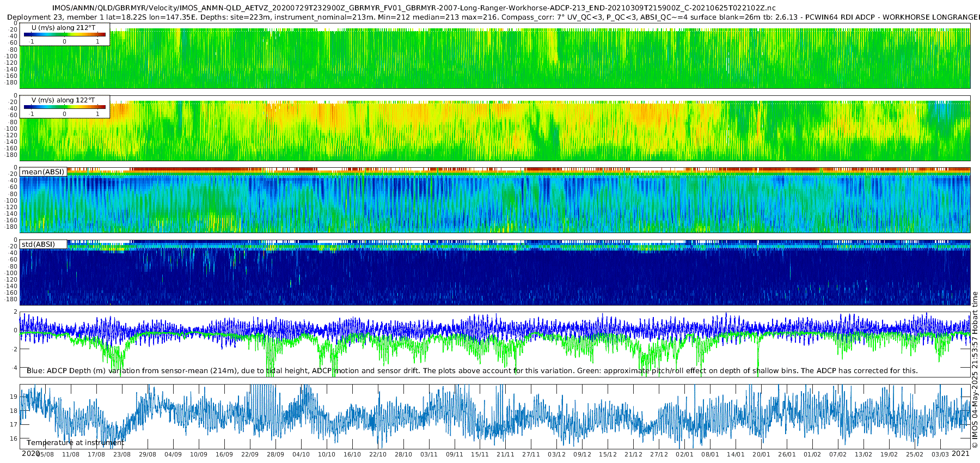The height and width of the screenshot is (463, 980).
Task: Click the deployment metadata subtitle line
Action: click(x=493, y=17)
